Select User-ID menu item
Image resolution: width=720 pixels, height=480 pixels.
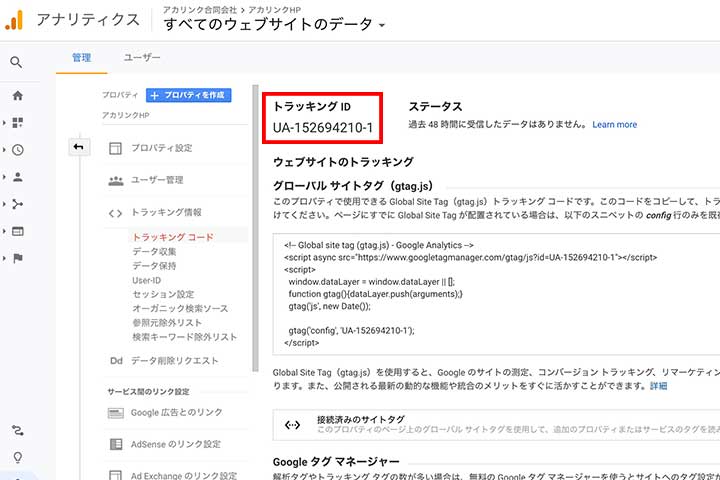pos(146,280)
